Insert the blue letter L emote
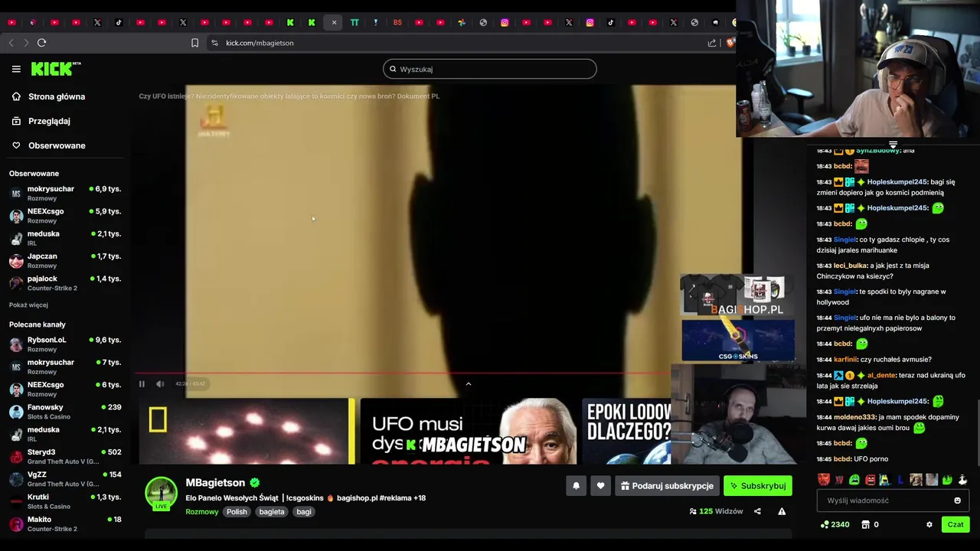The width and height of the screenshot is (980, 551). pyautogui.click(x=900, y=480)
